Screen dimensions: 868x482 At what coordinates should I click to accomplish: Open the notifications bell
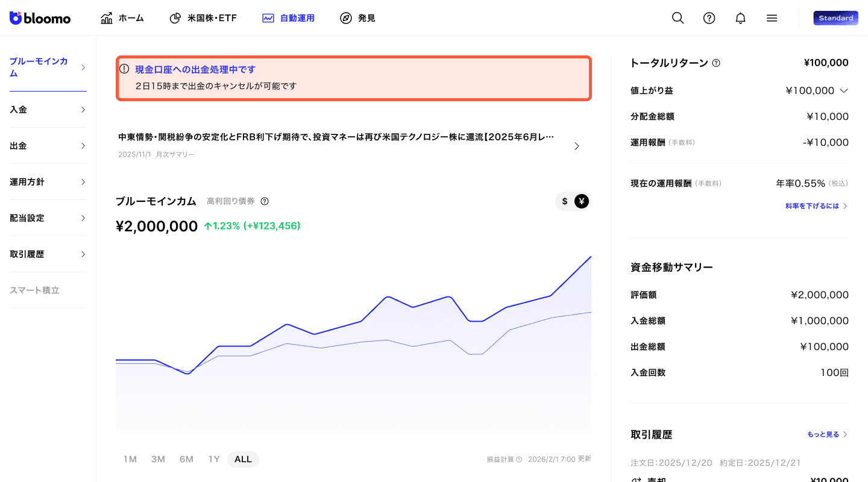[741, 18]
